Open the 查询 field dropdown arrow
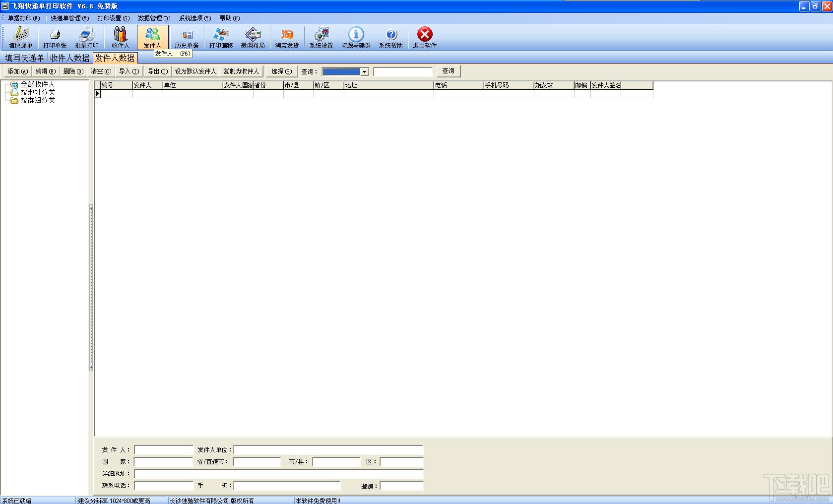Image resolution: width=833 pixels, height=504 pixels. click(x=364, y=72)
